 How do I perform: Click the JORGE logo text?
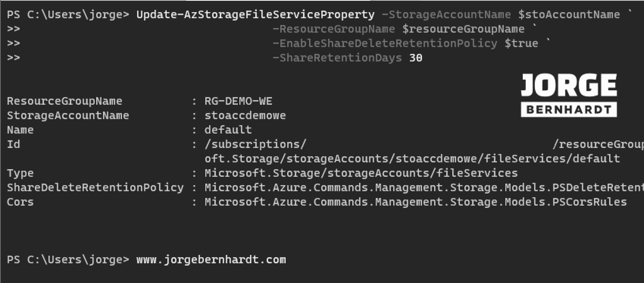pos(569,85)
